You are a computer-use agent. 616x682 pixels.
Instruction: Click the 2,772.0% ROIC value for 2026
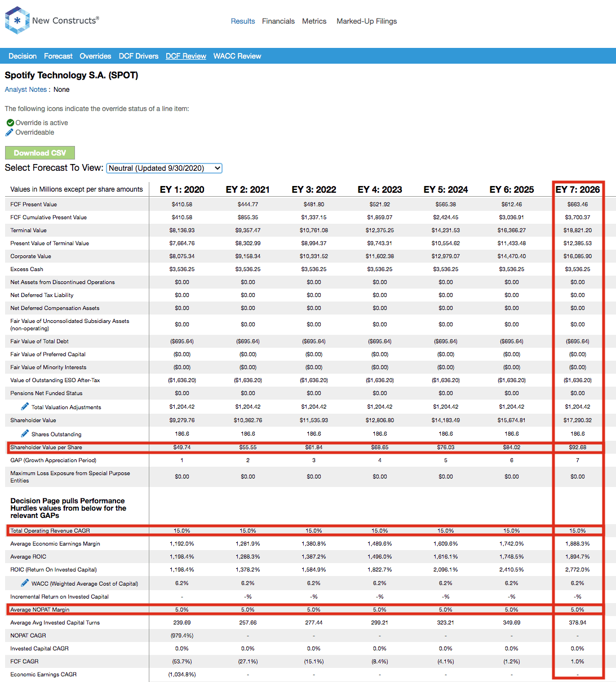(578, 570)
